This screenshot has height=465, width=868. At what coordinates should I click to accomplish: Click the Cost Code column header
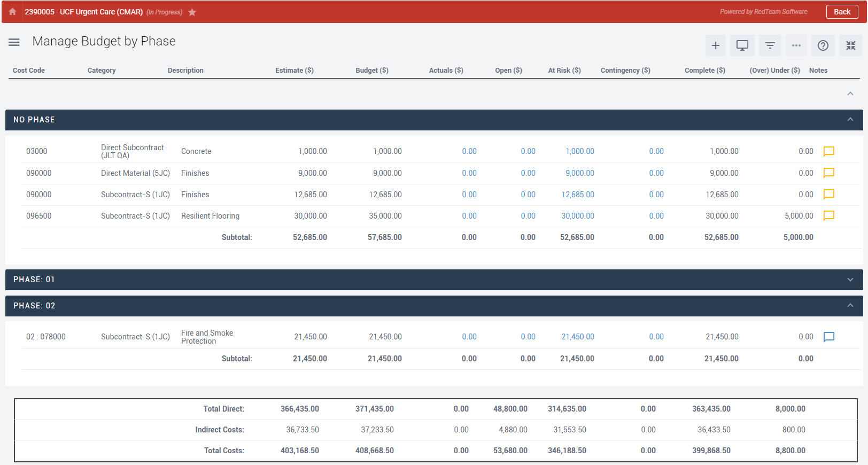[29, 71]
